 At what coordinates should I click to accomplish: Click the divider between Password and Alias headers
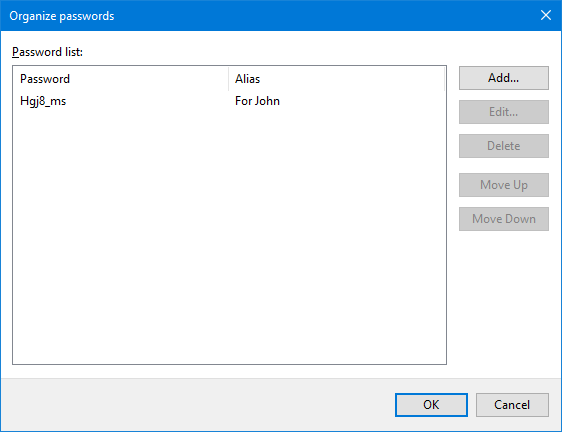228,79
